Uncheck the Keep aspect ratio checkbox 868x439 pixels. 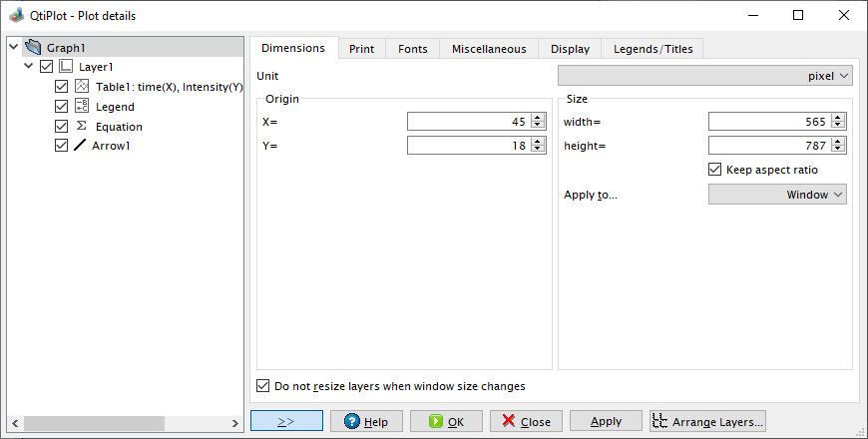(x=714, y=170)
